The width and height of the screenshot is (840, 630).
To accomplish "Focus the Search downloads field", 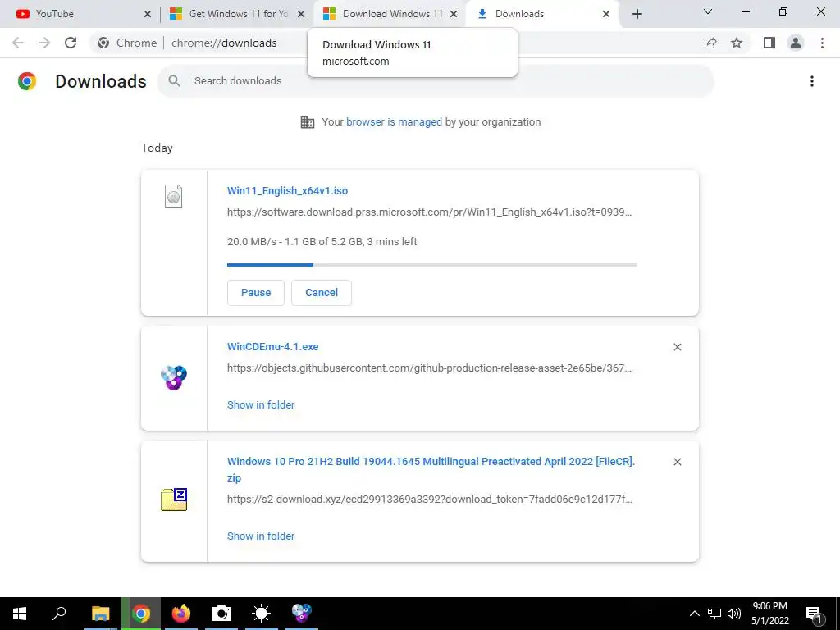I will tap(436, 81).
